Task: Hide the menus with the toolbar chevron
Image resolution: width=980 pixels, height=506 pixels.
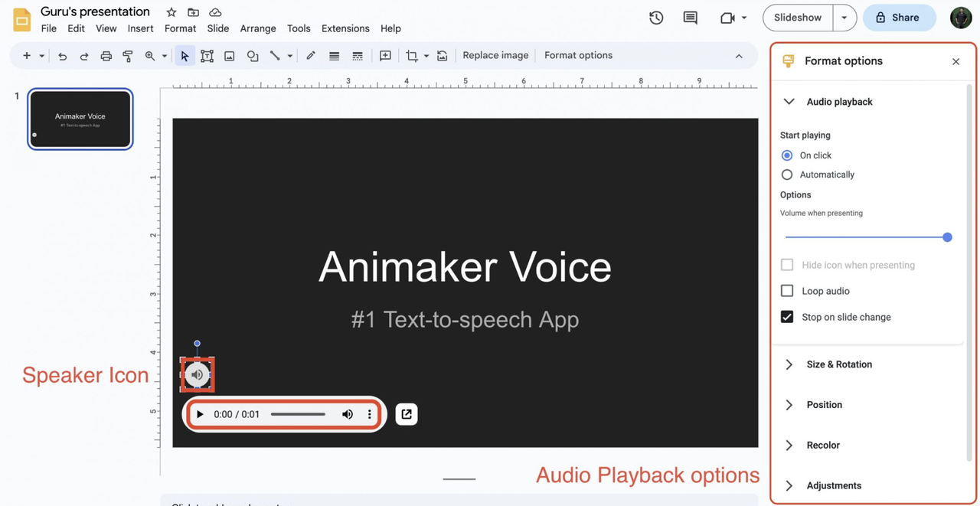Action: [x=739, y=56]
